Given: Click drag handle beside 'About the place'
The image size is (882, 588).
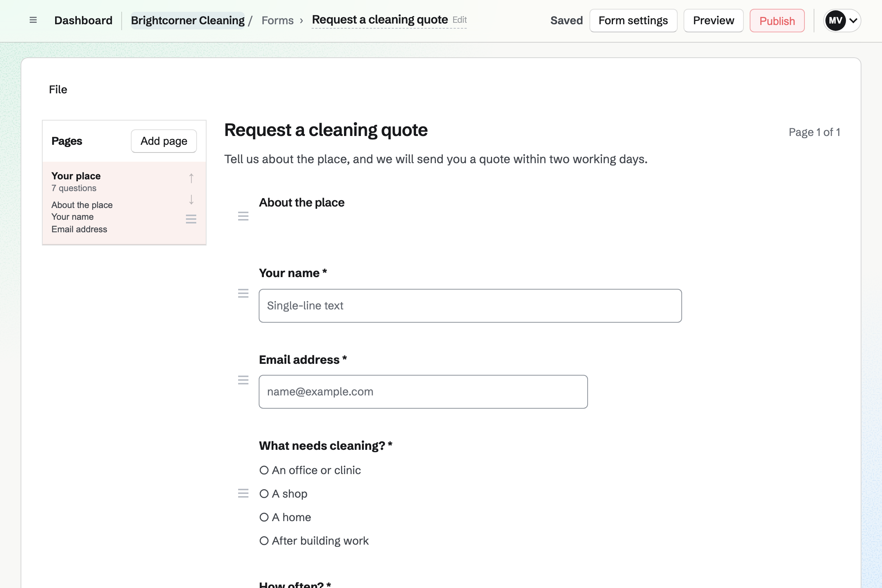Looking at the screenshot, I should (x=243, y=216).
